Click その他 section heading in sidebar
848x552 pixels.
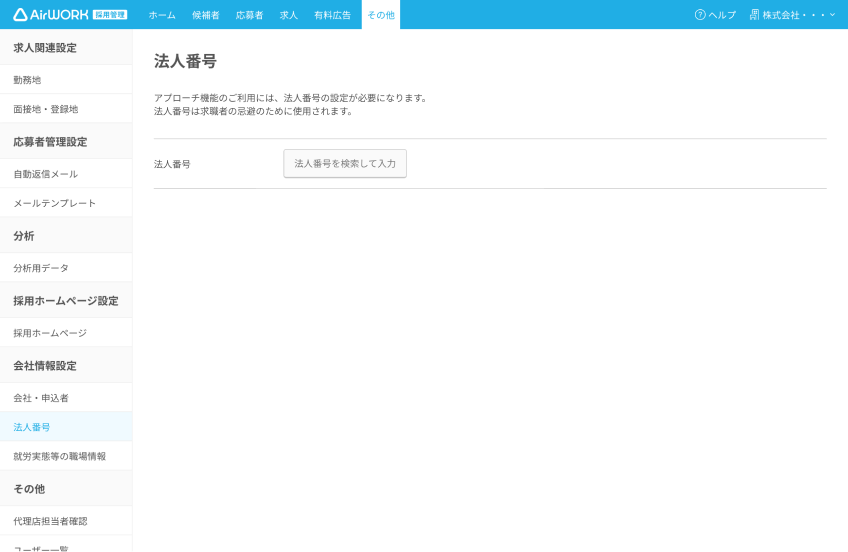[x=29, y=489]
